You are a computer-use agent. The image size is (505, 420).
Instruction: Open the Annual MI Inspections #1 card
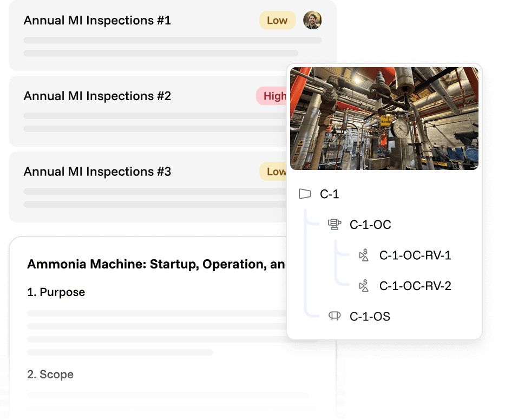click(173, 35)
